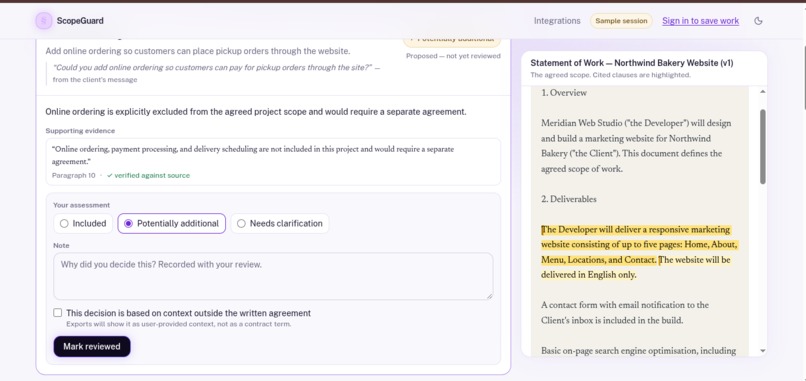Screen dimensions: 806x381
Task: Click the 'explicitly excluded' finding sentence
Action: coord(255,112)
